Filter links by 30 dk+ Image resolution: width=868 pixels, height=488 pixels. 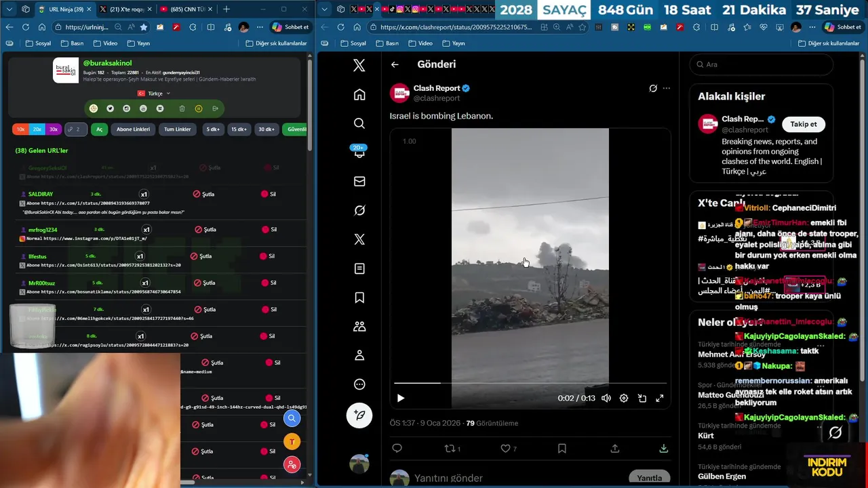(x=266, y=129)
